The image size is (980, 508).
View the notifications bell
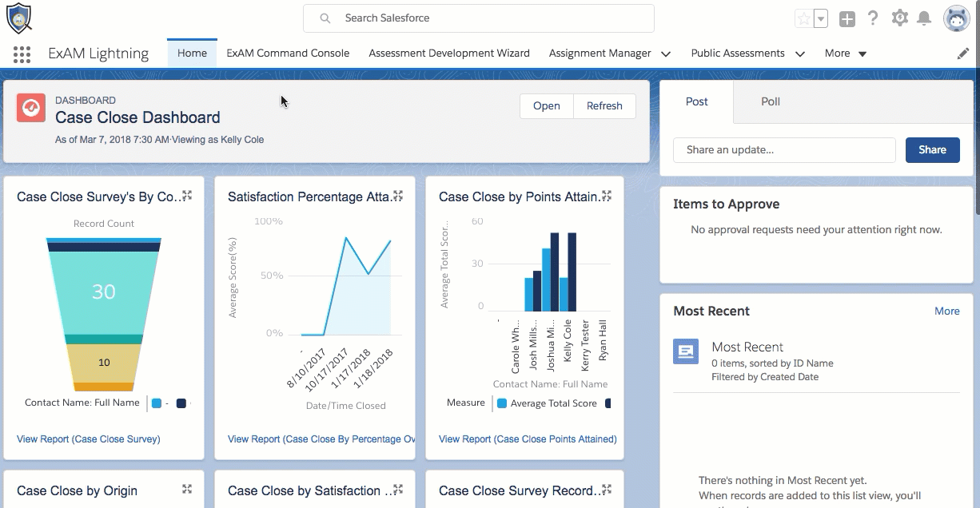click(x=924, y=18)
